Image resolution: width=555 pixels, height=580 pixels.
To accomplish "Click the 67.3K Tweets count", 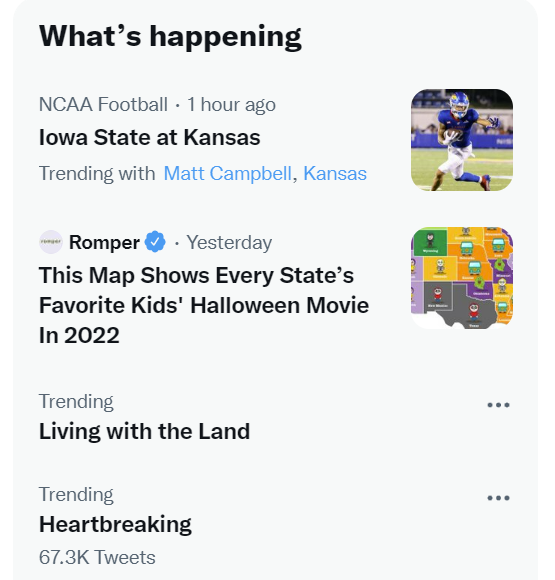I will [97, 557].
